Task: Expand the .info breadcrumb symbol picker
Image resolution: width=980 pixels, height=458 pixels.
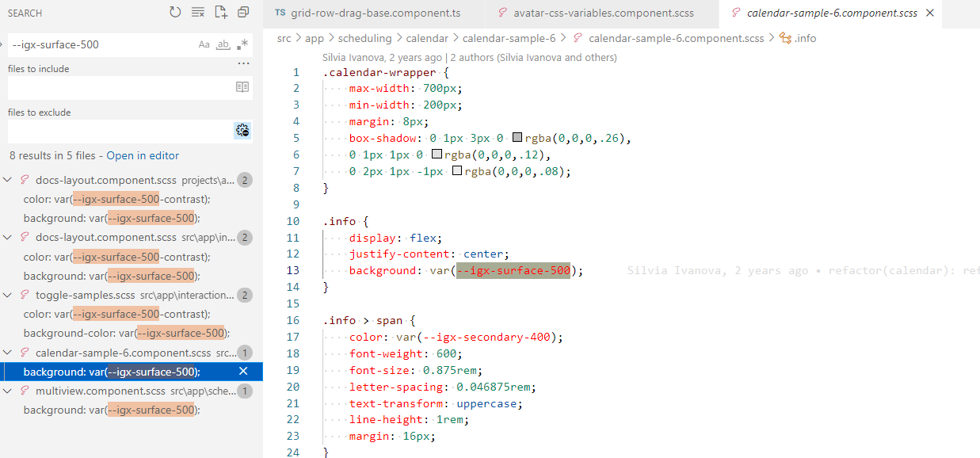Action: 806,38
